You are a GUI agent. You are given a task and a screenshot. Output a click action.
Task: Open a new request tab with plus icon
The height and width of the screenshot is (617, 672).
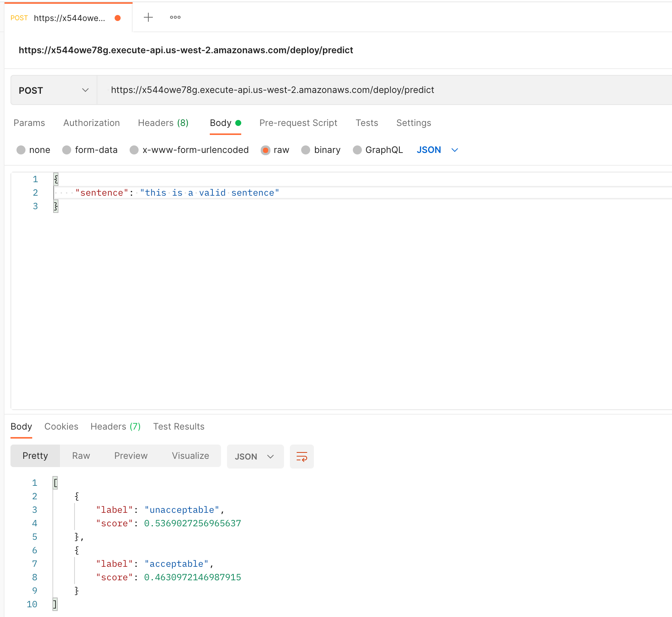[x=148, y=17]
